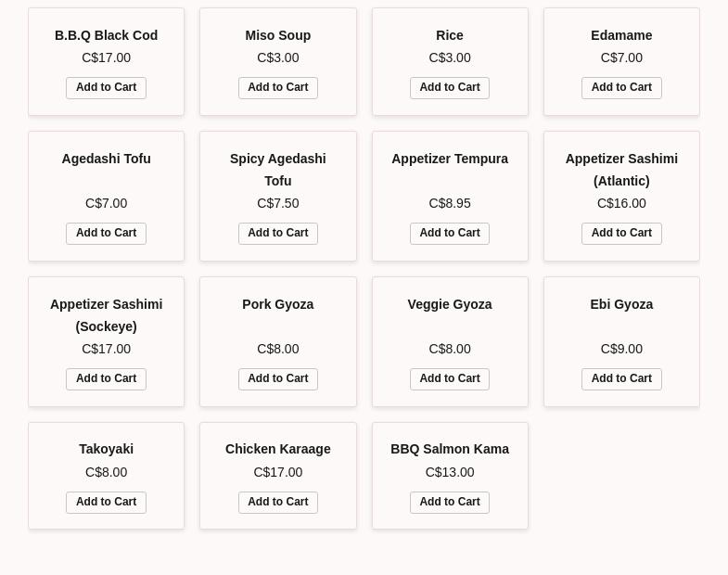Click the Takoyaki item name
This screenshot has height=575, width=728.
[106, 449]
